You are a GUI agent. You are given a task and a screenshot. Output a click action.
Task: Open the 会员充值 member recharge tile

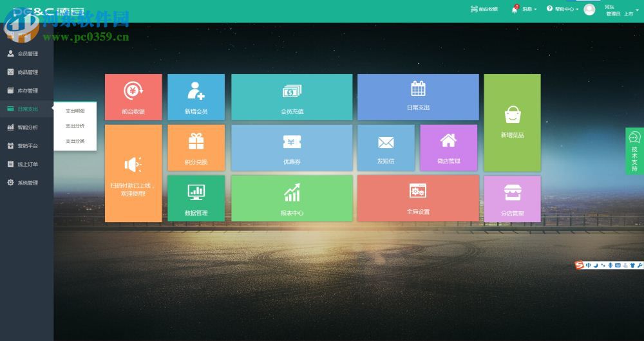pyautogui.click(x=292, y=97)
